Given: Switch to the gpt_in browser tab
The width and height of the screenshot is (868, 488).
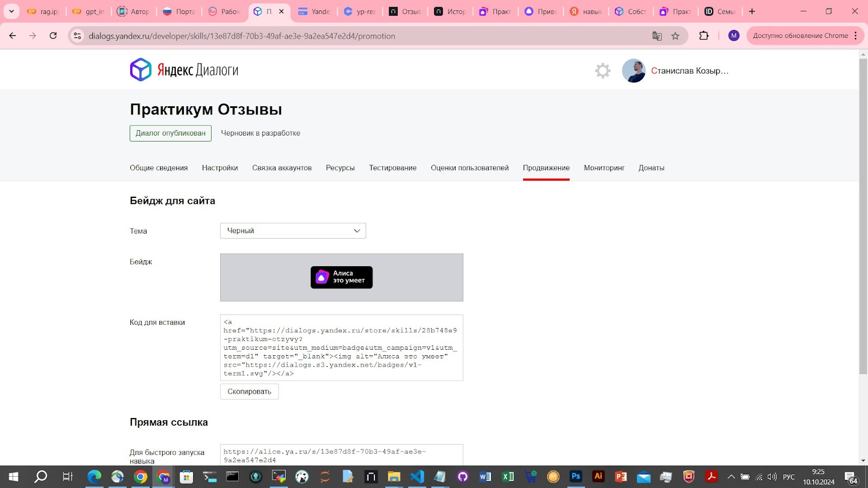Looking at the screenshot, I should point(88,11).
